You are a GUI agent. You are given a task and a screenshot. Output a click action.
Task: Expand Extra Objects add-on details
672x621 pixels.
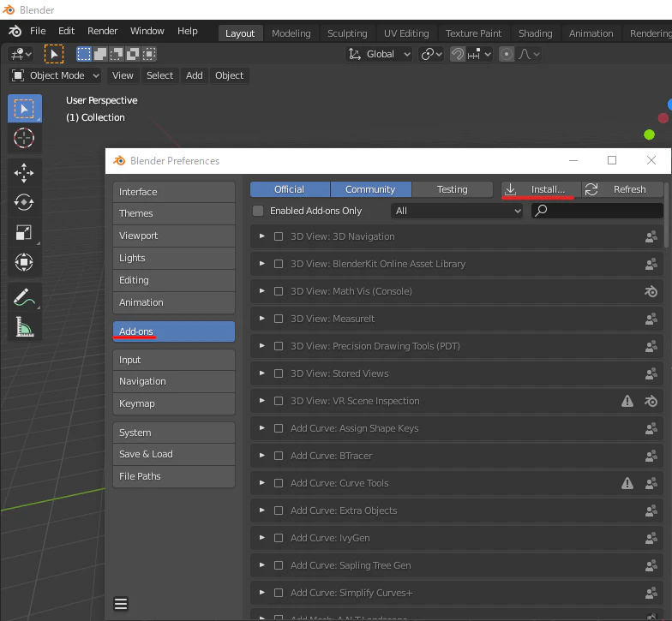tap(262, 511)
